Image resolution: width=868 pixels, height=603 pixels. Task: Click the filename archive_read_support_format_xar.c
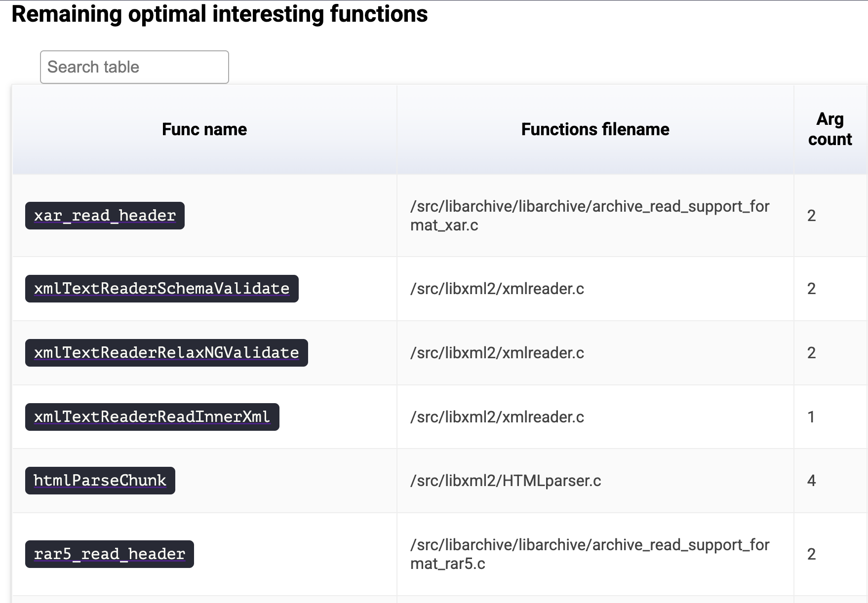point(591,216)
